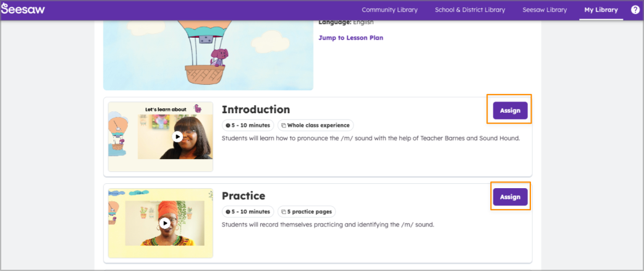644x271 pixels.
Task: Open the Practice section title
Action: (243, 196)
